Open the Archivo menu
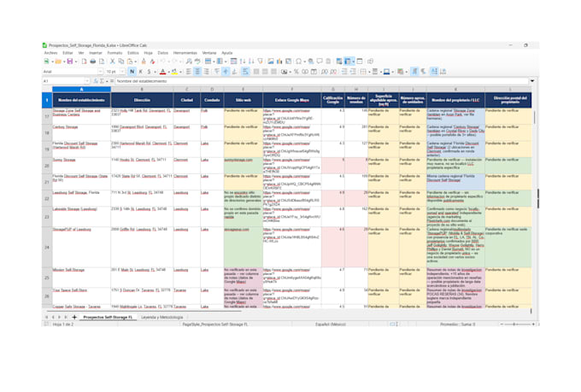Screen dimensions: 581x392 point(50,53)
